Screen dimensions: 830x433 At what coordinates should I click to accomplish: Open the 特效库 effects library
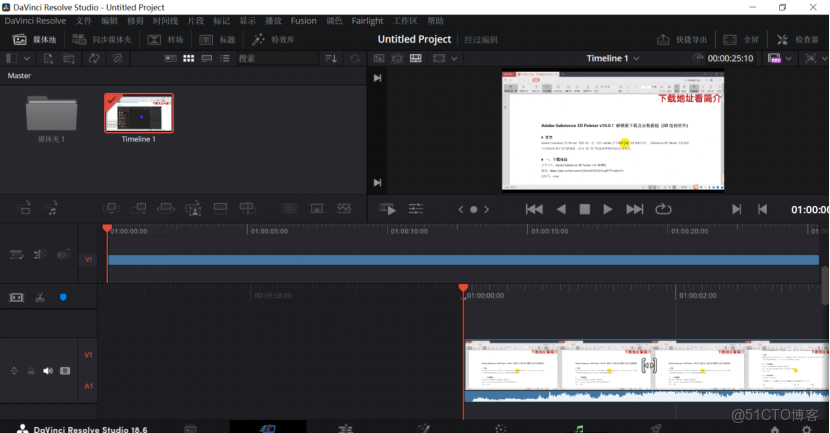click(x=272, y=40)
